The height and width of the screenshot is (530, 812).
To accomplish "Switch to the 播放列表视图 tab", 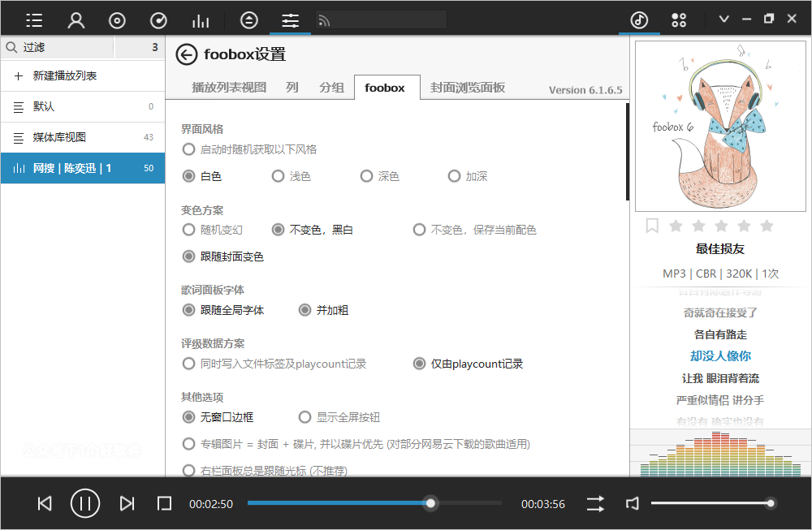I will coord(228,88).
